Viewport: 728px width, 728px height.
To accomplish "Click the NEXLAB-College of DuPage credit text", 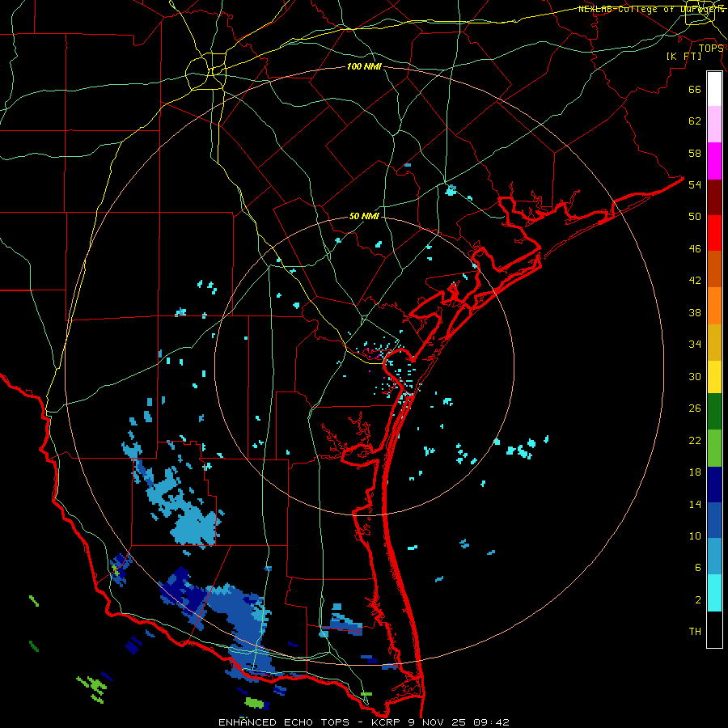I will 651,9.
